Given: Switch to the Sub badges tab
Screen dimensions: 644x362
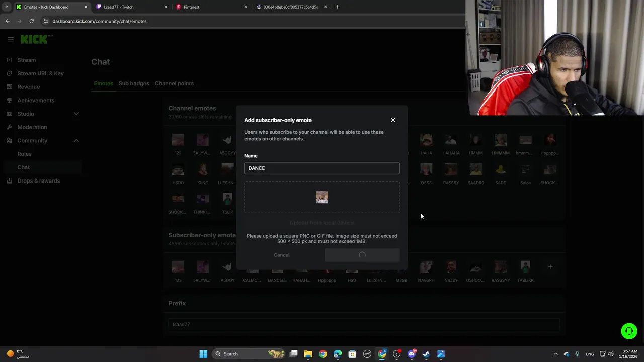Looking at the screenshot, I should click(134, 83).
